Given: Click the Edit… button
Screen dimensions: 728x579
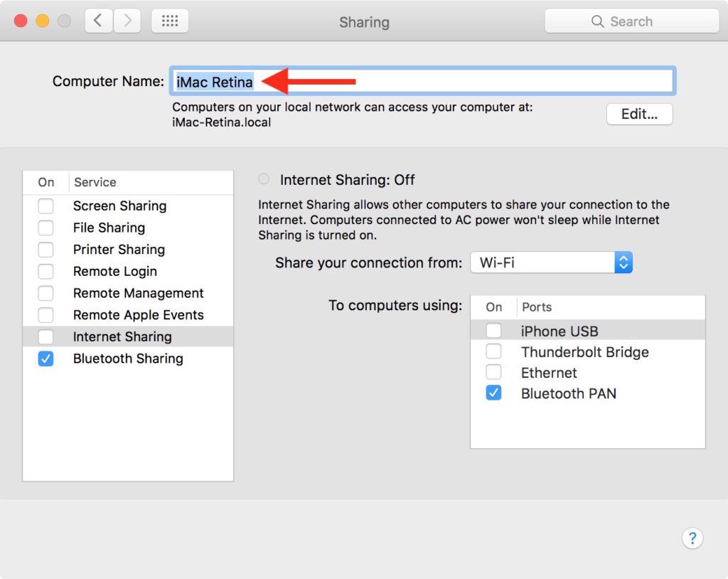Looking at the screenshot, I should click(x=639, y=114).
